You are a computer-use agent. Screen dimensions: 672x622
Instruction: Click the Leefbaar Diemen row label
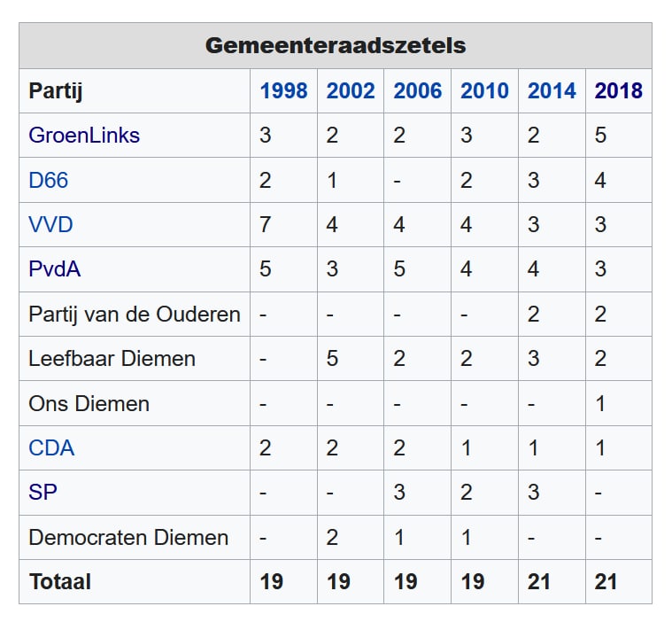click(112, 359)
